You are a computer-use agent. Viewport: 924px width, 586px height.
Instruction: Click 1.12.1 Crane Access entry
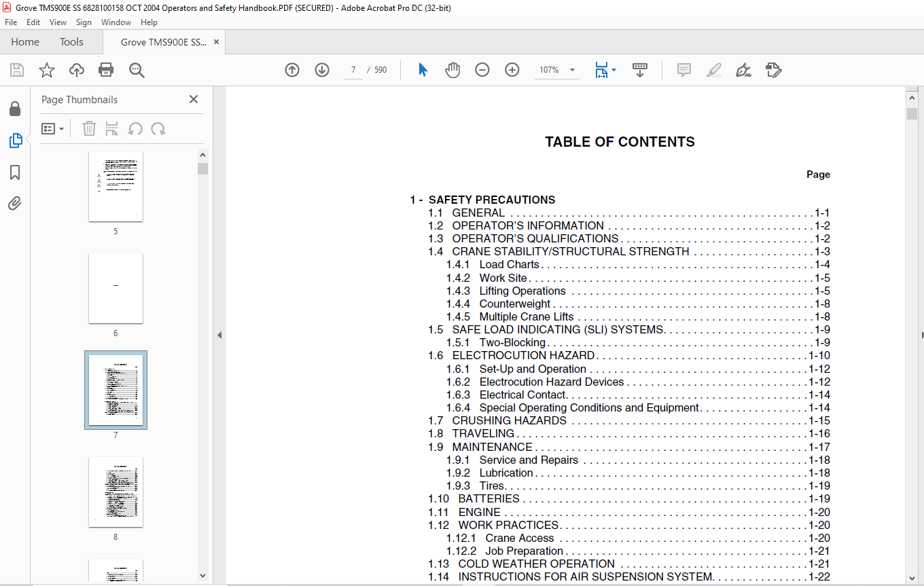coord(638,538)
